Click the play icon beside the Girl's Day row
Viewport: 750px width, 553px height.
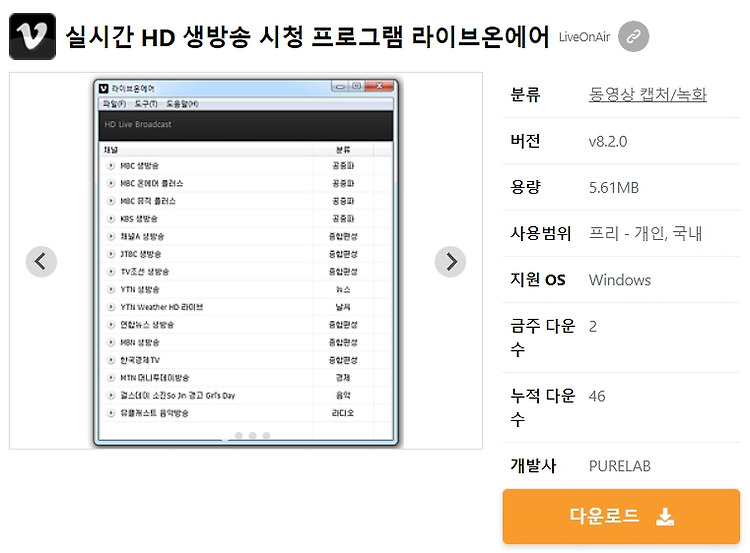(111, 396)
